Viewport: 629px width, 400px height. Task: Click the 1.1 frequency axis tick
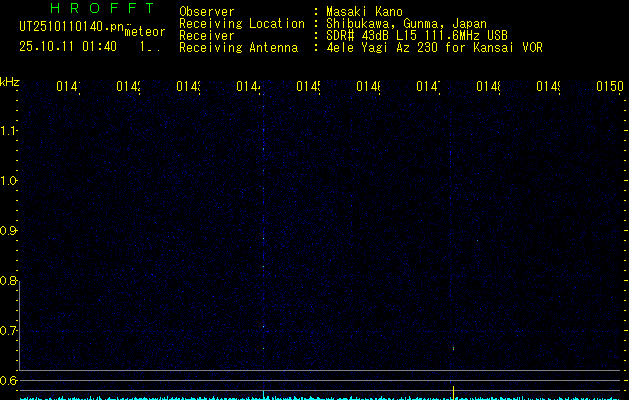[x=9, y=131]
